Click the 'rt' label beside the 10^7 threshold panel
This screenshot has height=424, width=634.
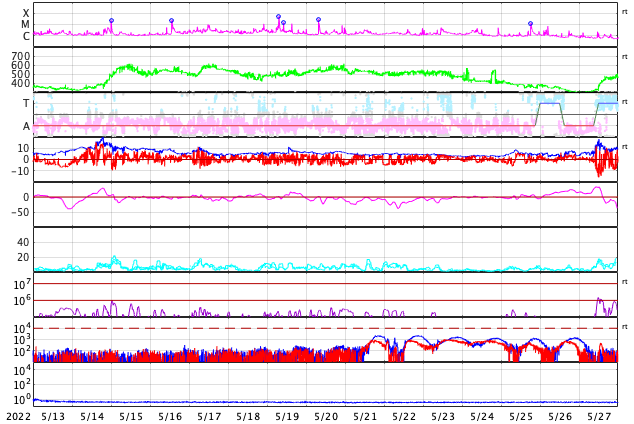point(624,281)
